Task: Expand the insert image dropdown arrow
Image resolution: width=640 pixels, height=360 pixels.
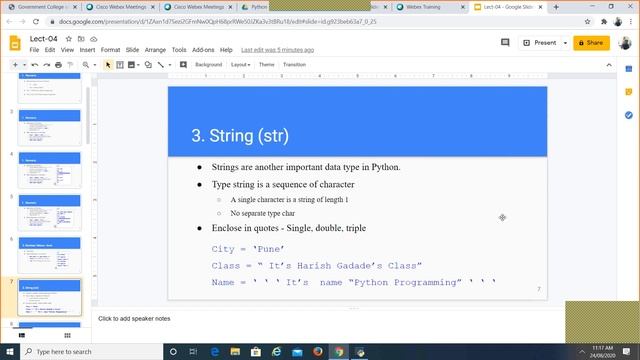Action: point(138,65)
